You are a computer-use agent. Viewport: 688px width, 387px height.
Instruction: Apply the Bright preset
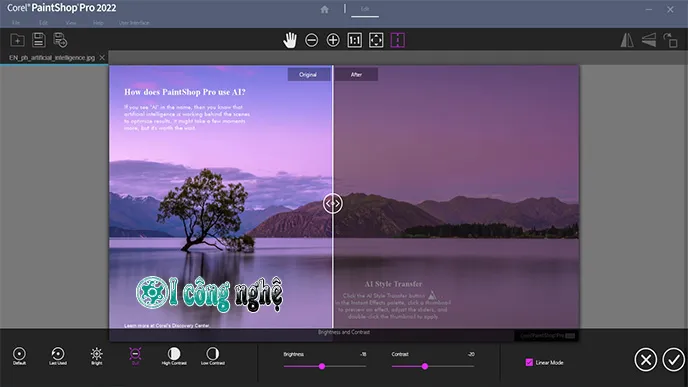tap(97, 356)
